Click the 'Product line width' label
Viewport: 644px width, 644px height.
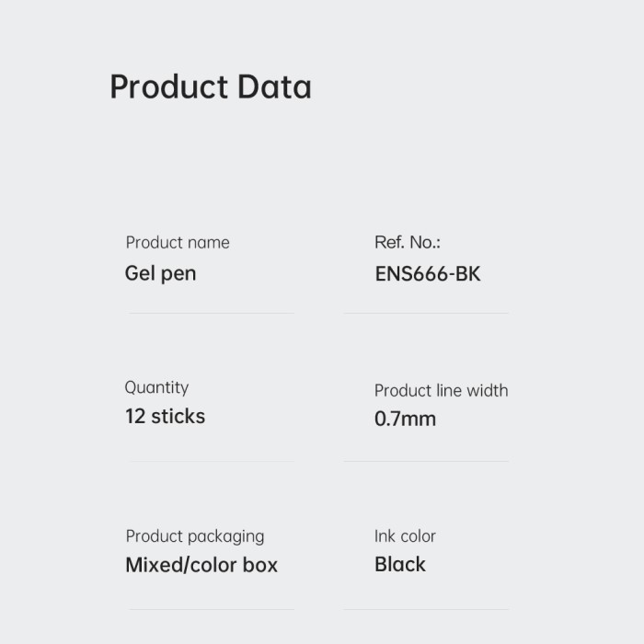click(441, 390)
